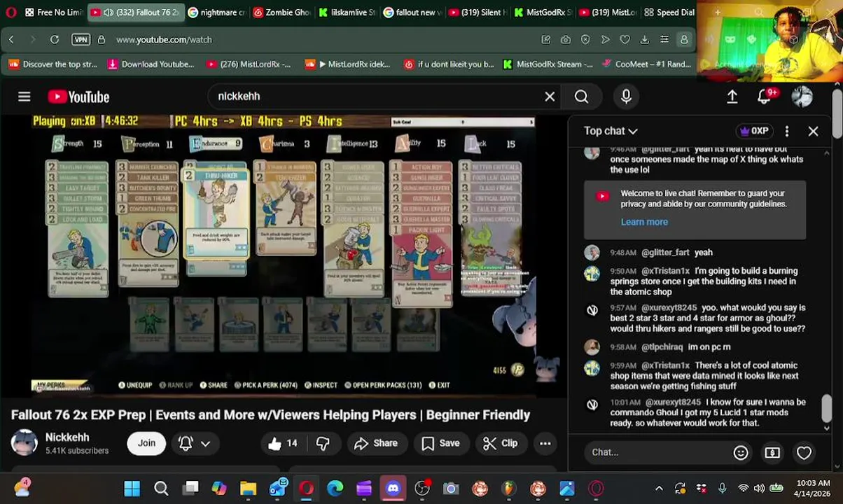Open the taskbar clock and date

(813, 488)
